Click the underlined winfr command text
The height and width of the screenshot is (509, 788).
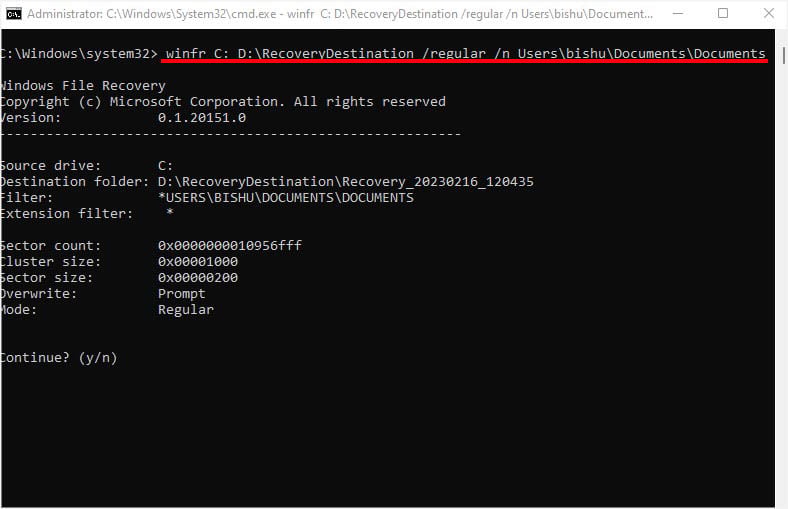(466, 52)
